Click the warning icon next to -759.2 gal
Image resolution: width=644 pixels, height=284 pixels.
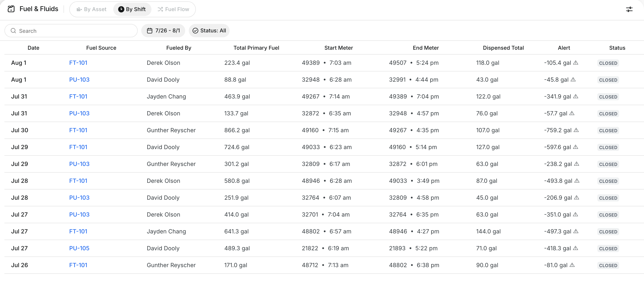coord(576,130)
